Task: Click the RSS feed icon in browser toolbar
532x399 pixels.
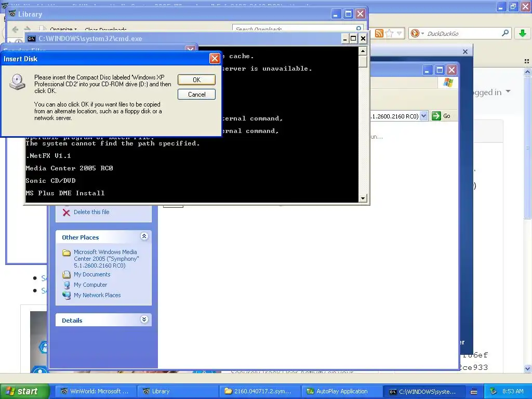Action: (x=379, y=33)
